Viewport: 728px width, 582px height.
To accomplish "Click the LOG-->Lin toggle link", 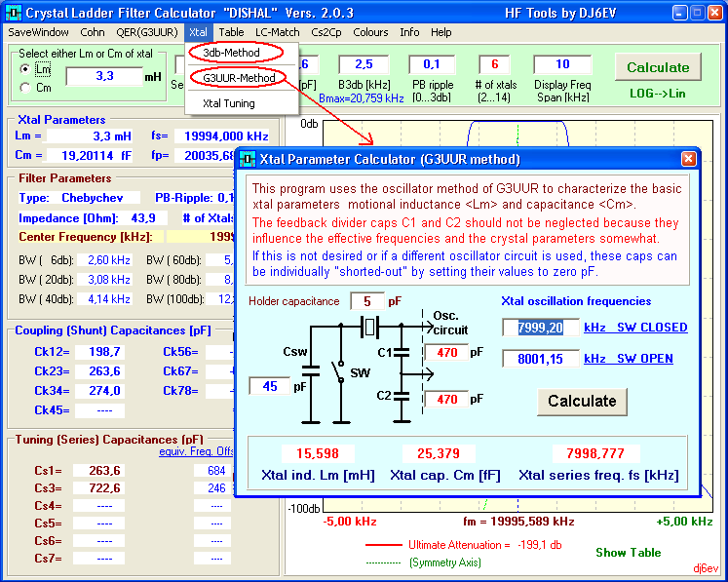I will pos(658,94).
